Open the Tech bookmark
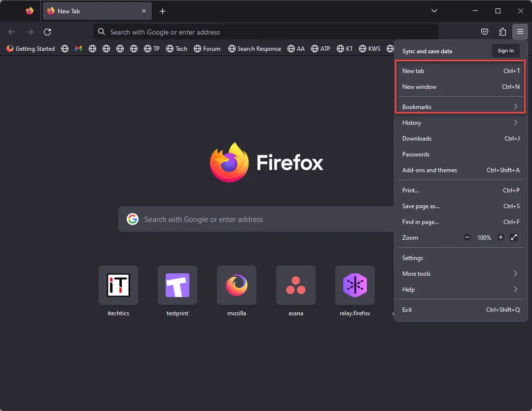This screenshot has height=411, width=532. click(x=177, y=48)
